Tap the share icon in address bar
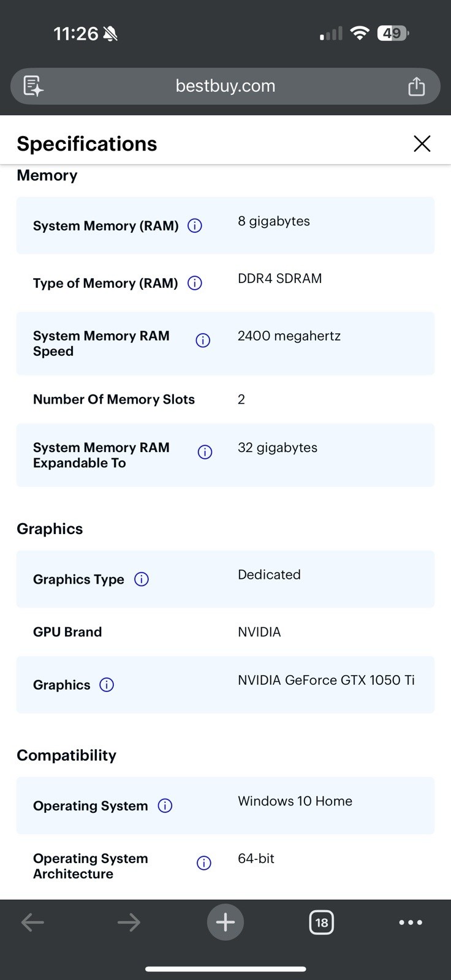The image size is (451, 980). coord(417,86)
